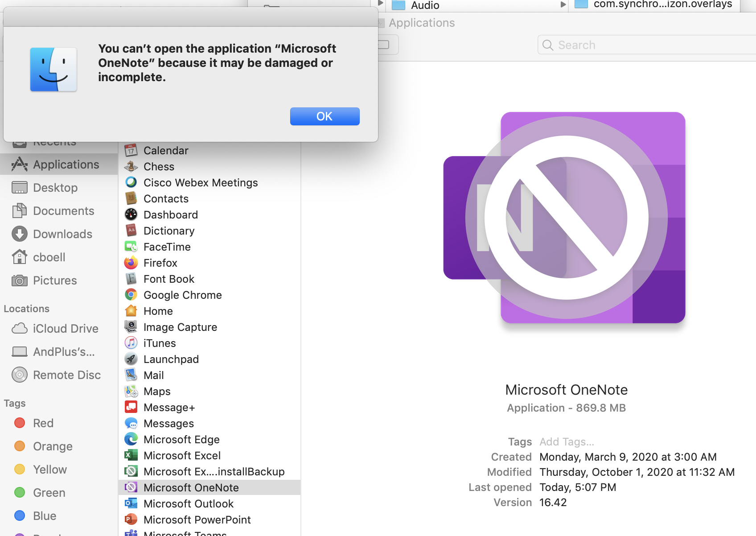The height and width of the screenshot is (536, 756).
Task: Select the Maps app icon
Action: point(131,391)
